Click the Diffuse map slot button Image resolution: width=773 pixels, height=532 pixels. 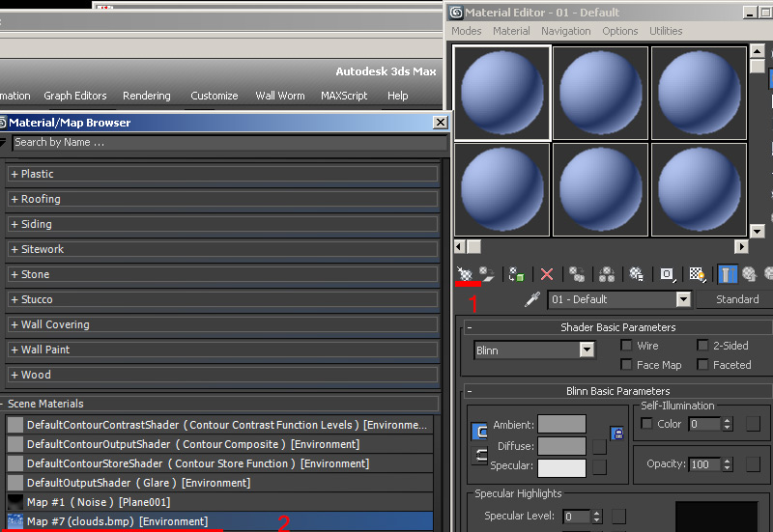click(x=599, y=447)
